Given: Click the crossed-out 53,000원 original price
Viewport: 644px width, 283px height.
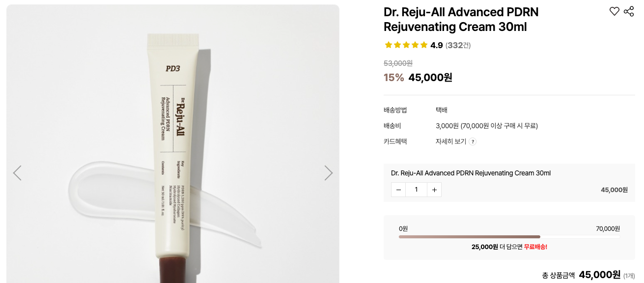Looking at the screenshot, I should 398,63.
